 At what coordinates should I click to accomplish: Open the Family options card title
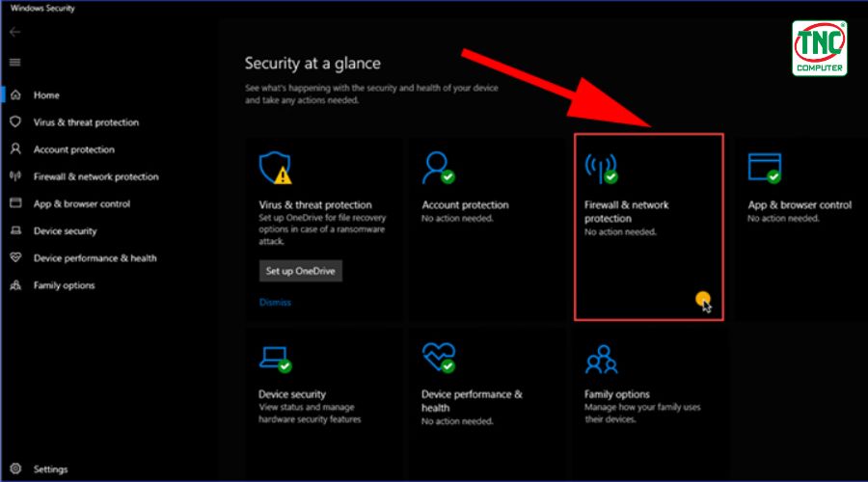click(616, 394)
